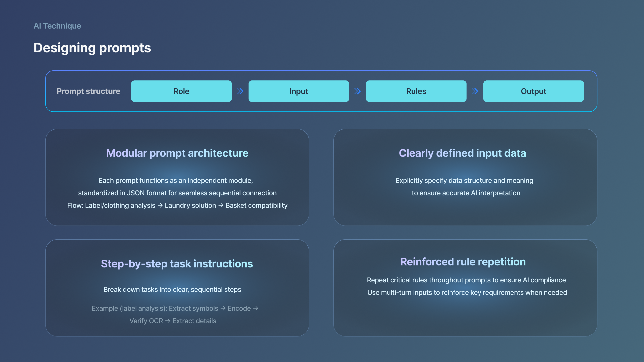Click chevron arrow between Role and Input
Viewport: 644px width, 362px height.
click(x=240, y=91)
